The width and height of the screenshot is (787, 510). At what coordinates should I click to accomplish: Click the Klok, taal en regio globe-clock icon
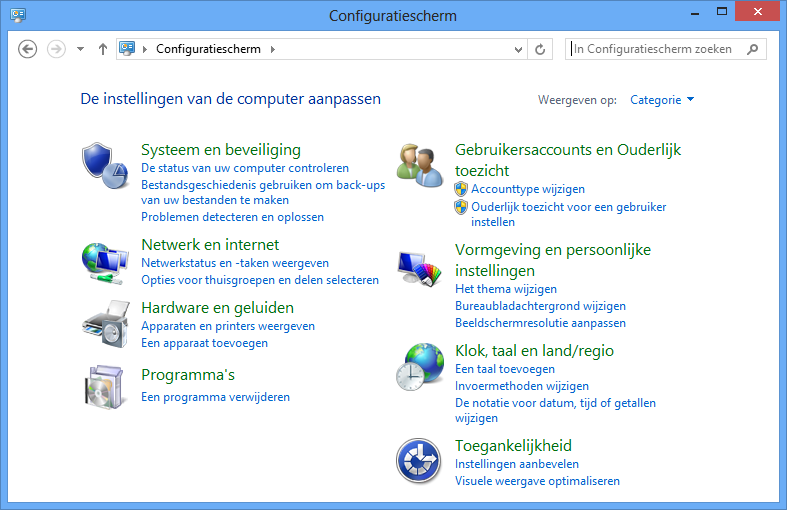coord(420,367)
